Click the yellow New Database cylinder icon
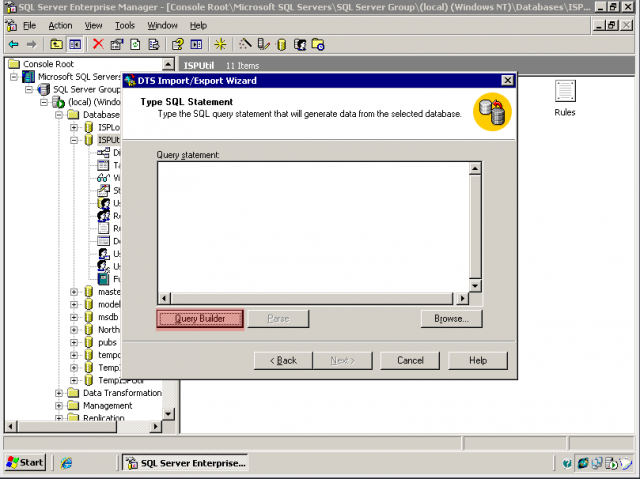 [x=282, y=44]
